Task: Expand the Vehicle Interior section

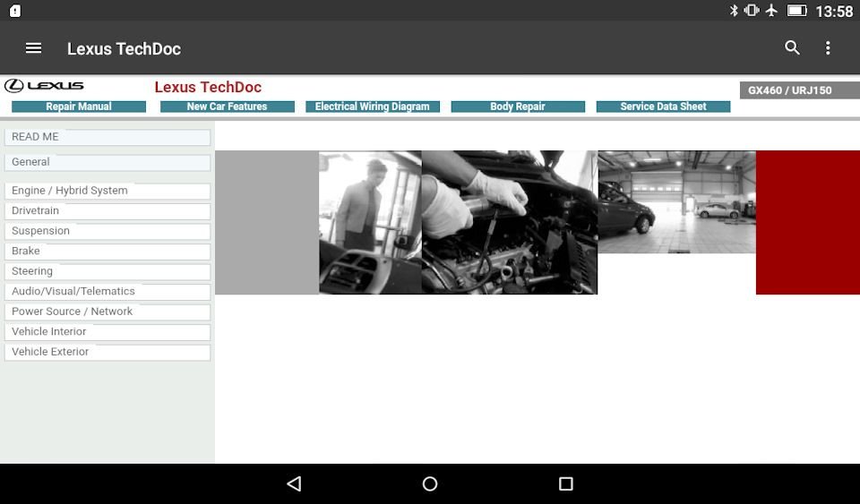Action: (107, 332)
